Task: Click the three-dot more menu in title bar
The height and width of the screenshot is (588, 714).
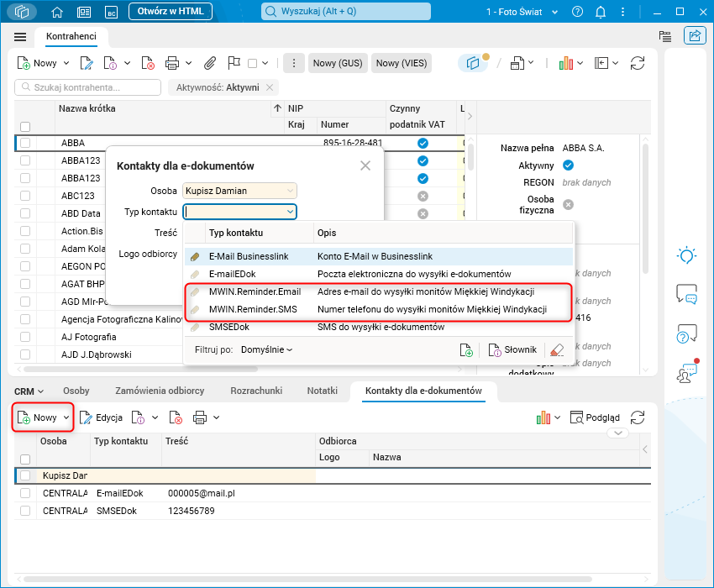Action: coord(623,12)
